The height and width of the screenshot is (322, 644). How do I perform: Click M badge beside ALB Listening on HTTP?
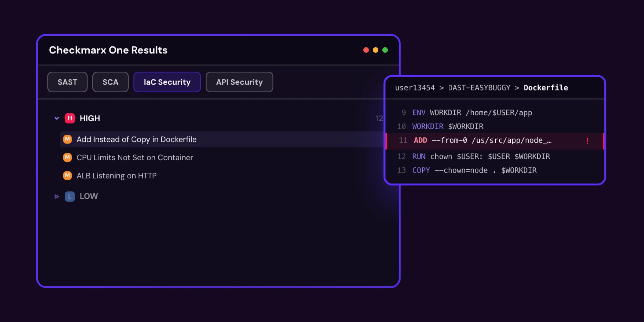tap(67, 175)
